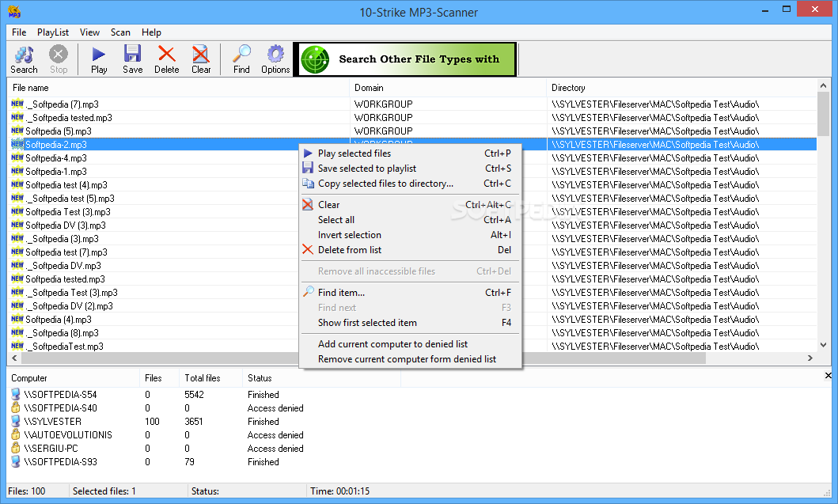Click computer icon for \\SYLVESTER

pyautogui.click(x=16, y=421)
